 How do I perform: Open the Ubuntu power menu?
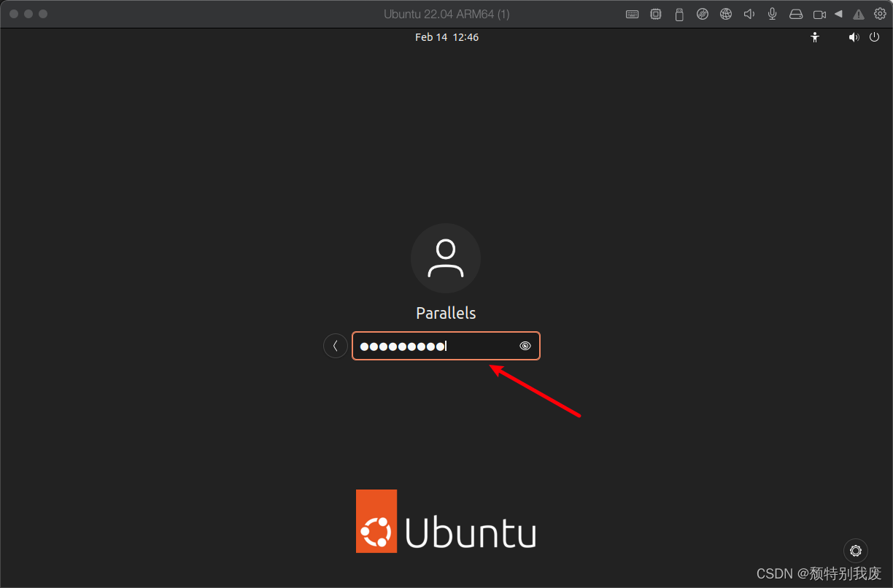point(875,37)
